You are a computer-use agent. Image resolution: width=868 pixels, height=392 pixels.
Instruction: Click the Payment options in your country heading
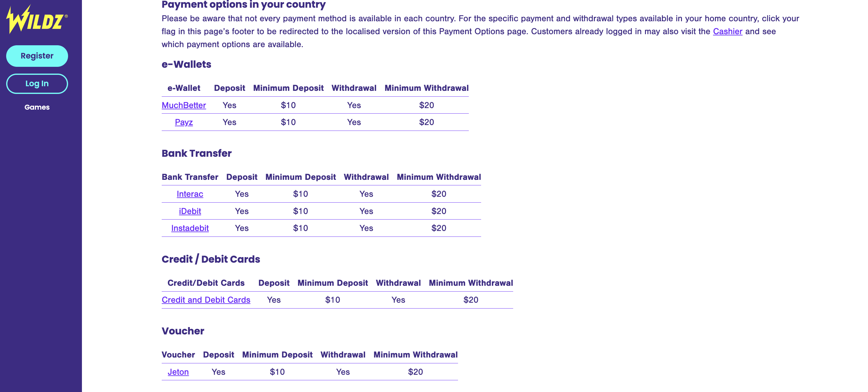coord(243,4)
